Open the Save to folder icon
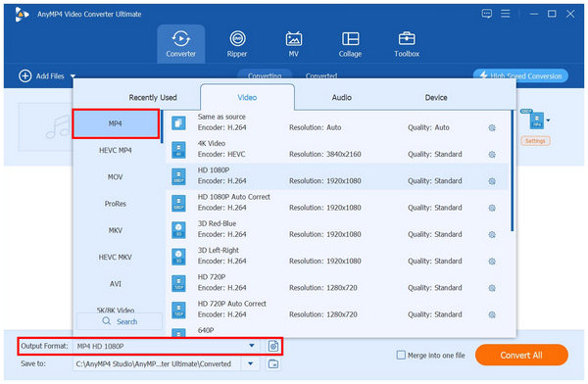This screenshot has height=384, width=588. (273, 363)
